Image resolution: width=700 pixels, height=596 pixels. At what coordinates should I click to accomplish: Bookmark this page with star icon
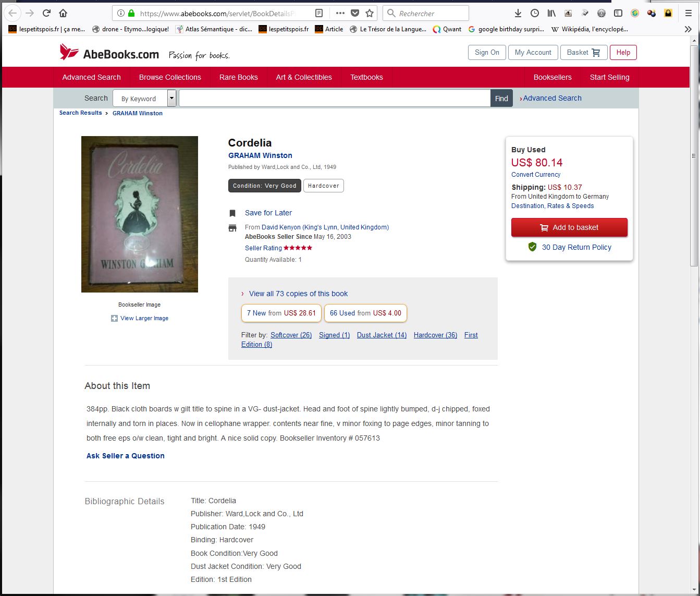click(370, 13)
